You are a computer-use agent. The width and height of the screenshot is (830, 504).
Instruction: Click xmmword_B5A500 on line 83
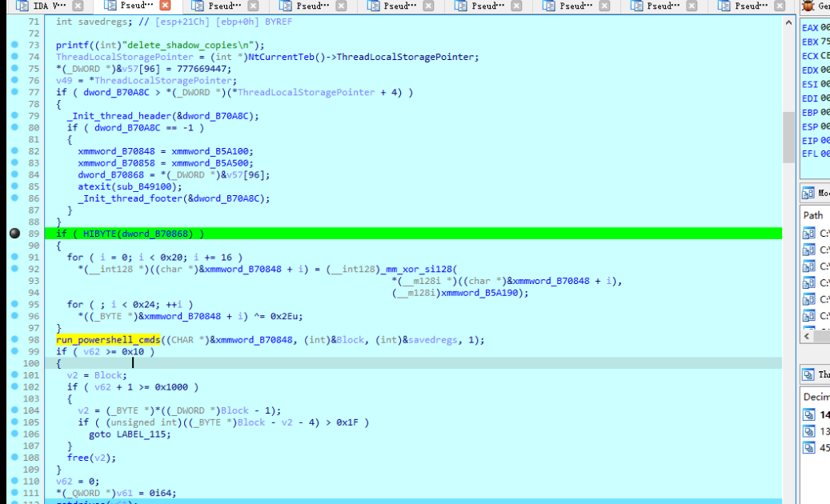210,163
